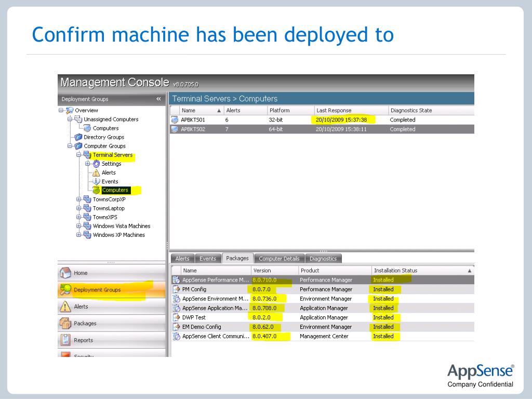Collapse the Computer Groups node

[x=70, y=146]
